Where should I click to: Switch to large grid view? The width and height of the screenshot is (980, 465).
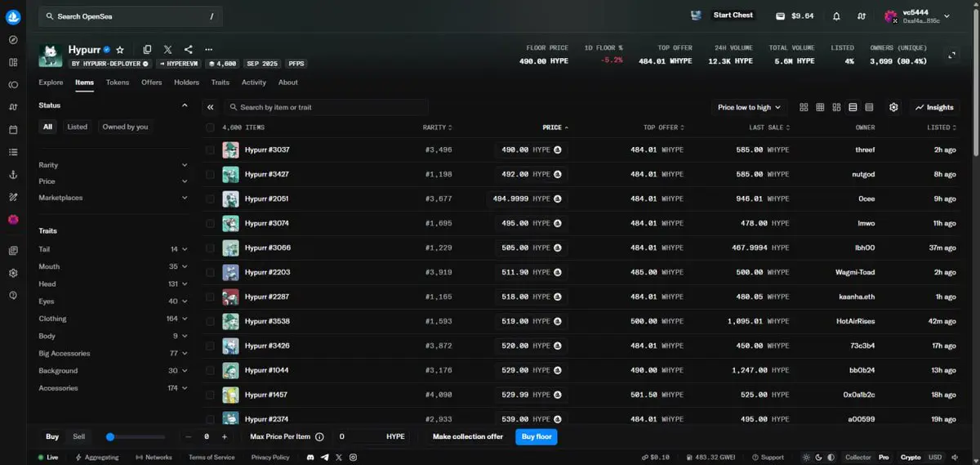coord(804,107)
